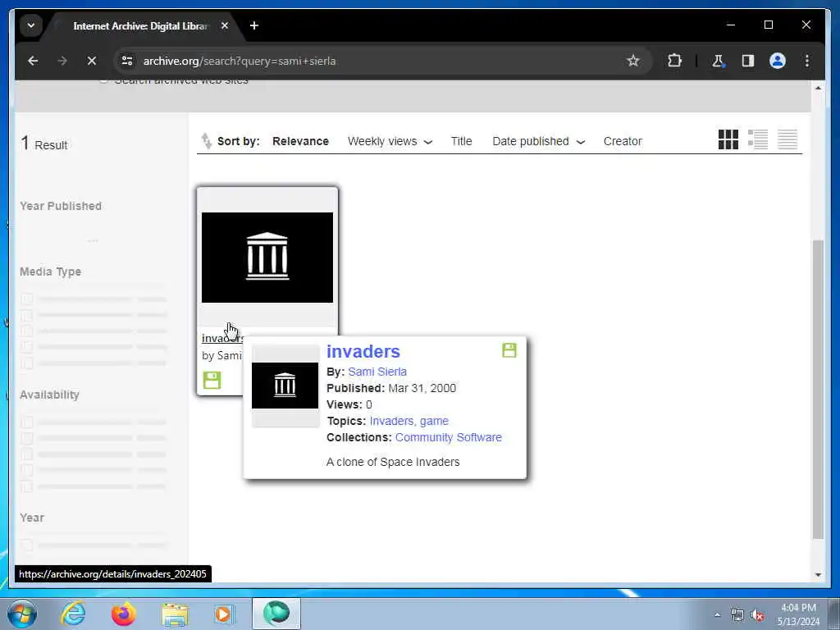Open the muted volume tray icon

click(757, 615)
